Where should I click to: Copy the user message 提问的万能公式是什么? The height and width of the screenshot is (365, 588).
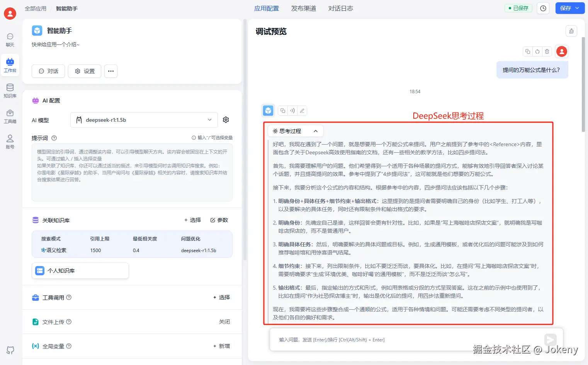[528, 51]
